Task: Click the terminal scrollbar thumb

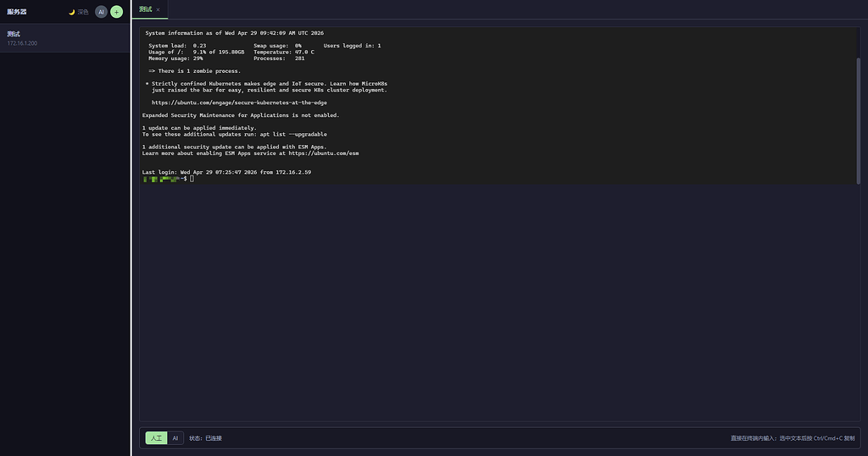Action: (x=859, y=120)
